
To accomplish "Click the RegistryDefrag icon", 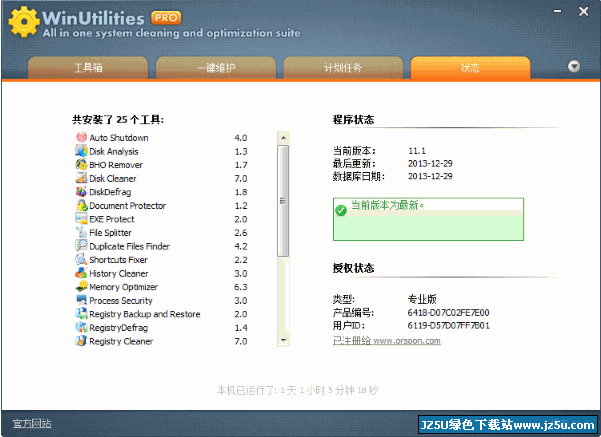I will 81,327.
